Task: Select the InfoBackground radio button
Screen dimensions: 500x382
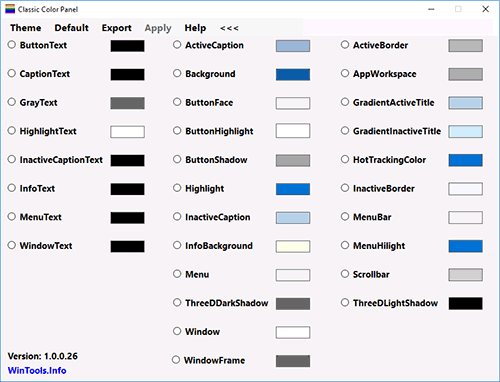Action: (x=177, y=245)
